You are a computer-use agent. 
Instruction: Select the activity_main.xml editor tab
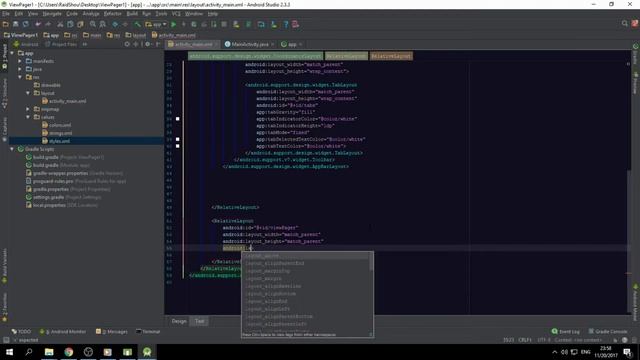193,44
